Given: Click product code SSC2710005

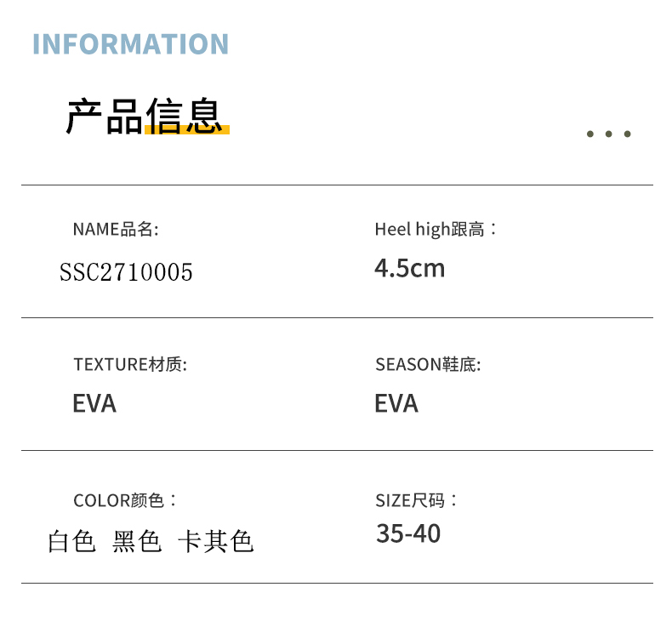Looking at the screenshot, I should coord(126,272).
